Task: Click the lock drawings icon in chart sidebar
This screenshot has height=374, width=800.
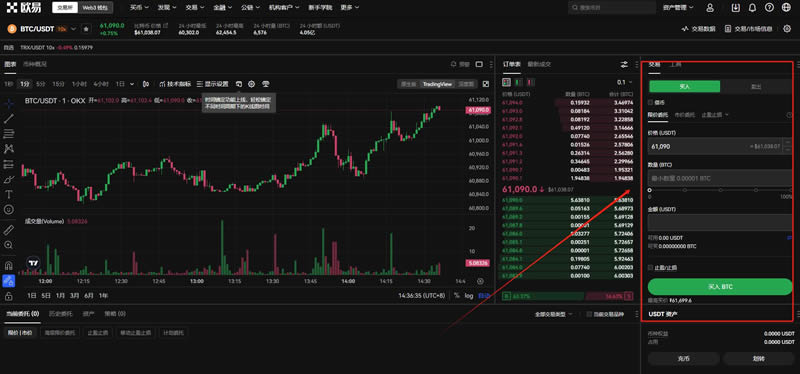Action: pos(9,296)
